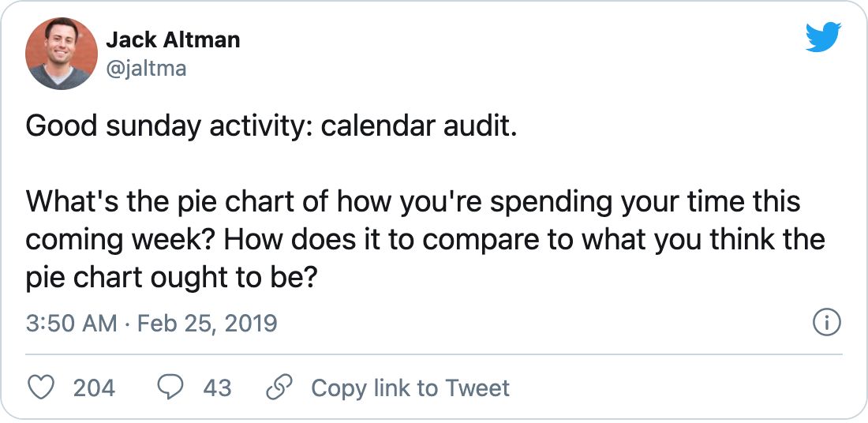Click the empty space between tweet paragraphs
The height and width of the screenshot is (423, 868).
pos(316,163)
